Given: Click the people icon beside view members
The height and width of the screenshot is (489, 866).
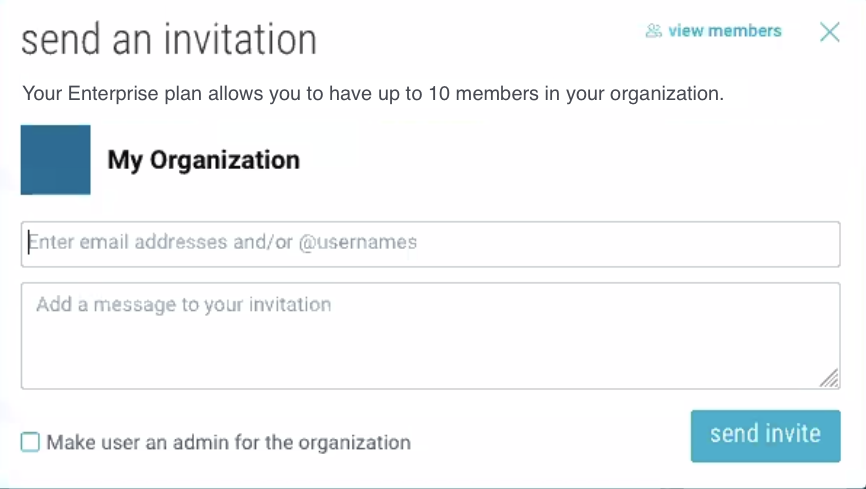Looking at the screenshot, I should tap(653, 31).
